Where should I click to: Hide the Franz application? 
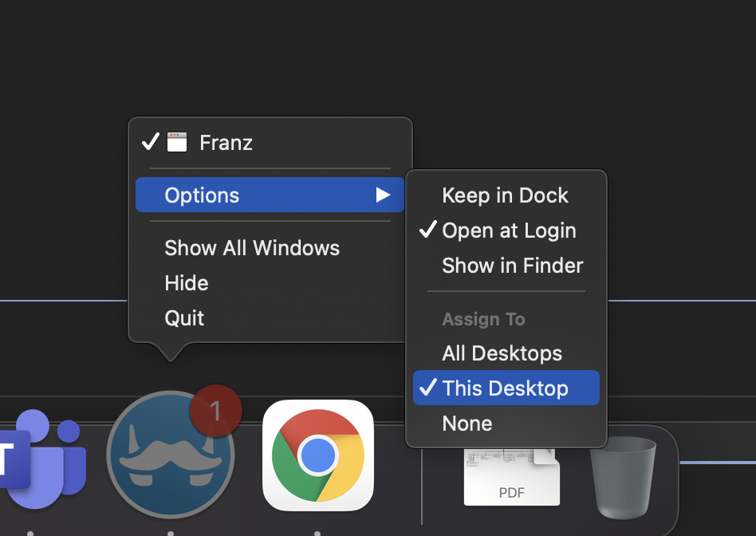[x=270, y=282]
